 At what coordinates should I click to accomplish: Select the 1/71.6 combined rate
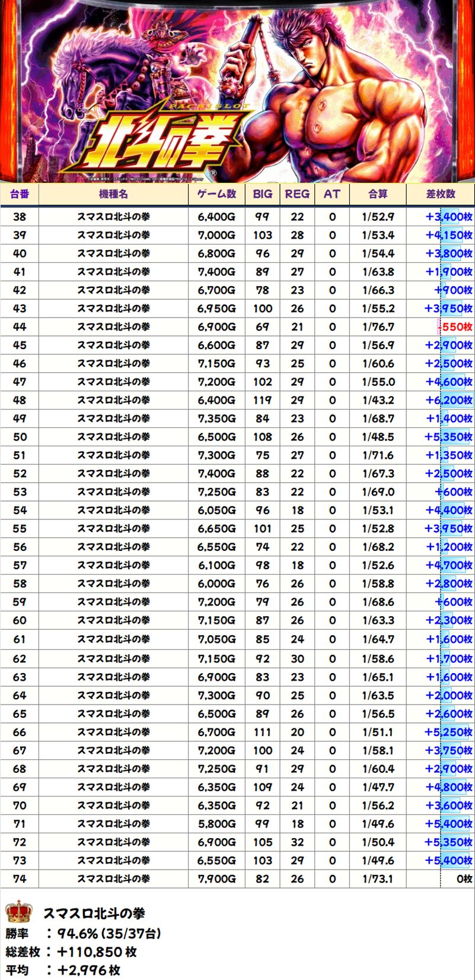click(378, 455)
